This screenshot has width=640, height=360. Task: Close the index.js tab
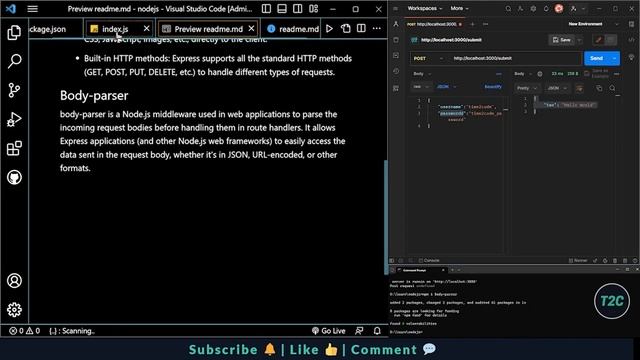point(147,28)
